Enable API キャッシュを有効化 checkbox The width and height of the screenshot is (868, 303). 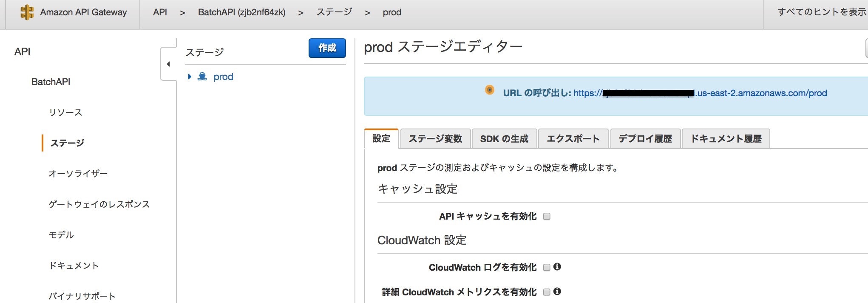coord(547,216)
